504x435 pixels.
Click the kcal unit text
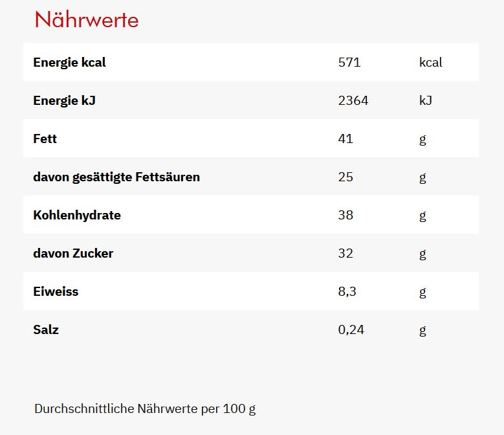point(431,63)
